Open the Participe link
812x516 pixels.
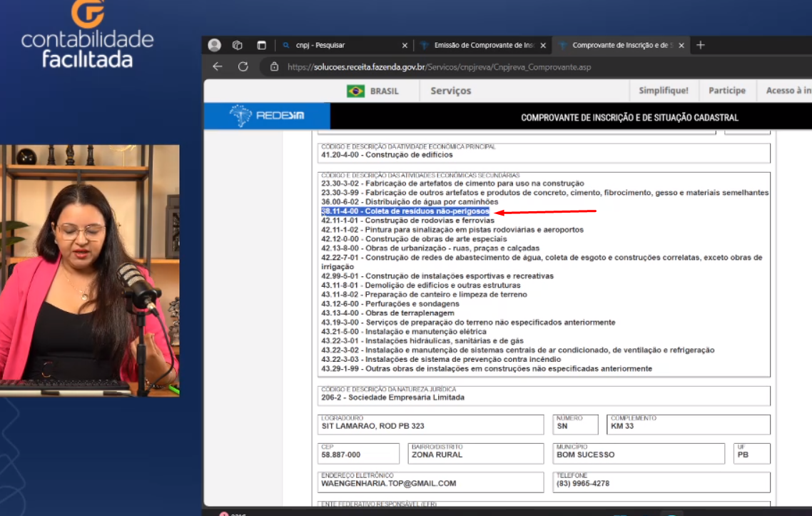[x=727, y=91]
